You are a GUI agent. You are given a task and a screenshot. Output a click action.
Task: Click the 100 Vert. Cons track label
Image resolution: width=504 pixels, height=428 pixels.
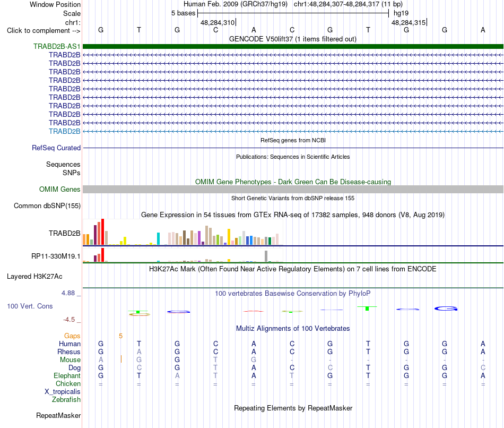click(30, 306)
